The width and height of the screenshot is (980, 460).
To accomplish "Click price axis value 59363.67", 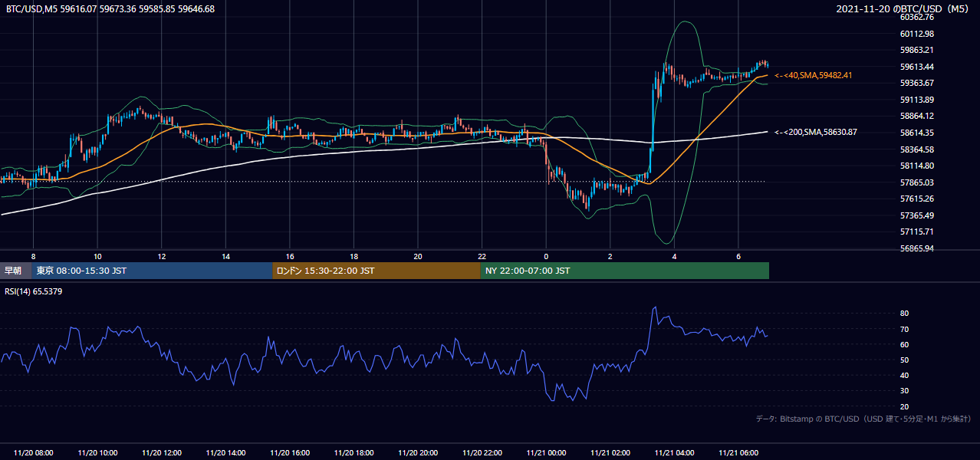I will (x=916, y=83).
